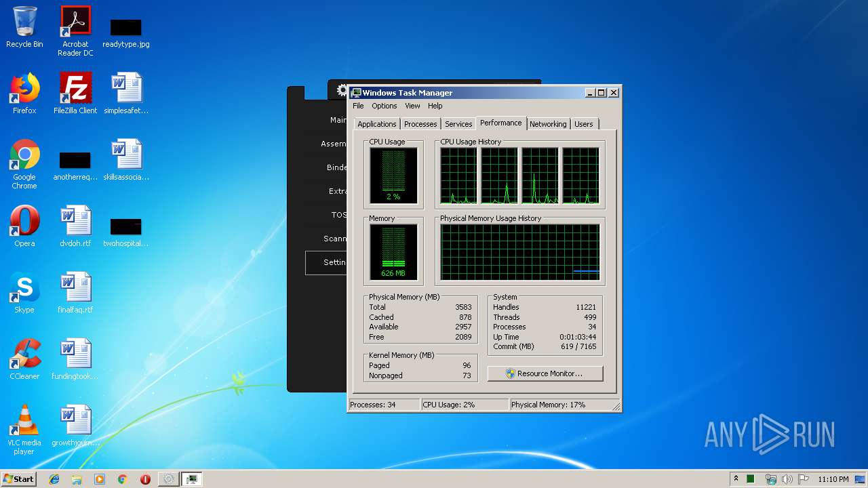Open the Action Center flag icon
This screenshot has height=488, width=868.
(x=804, y=479)
